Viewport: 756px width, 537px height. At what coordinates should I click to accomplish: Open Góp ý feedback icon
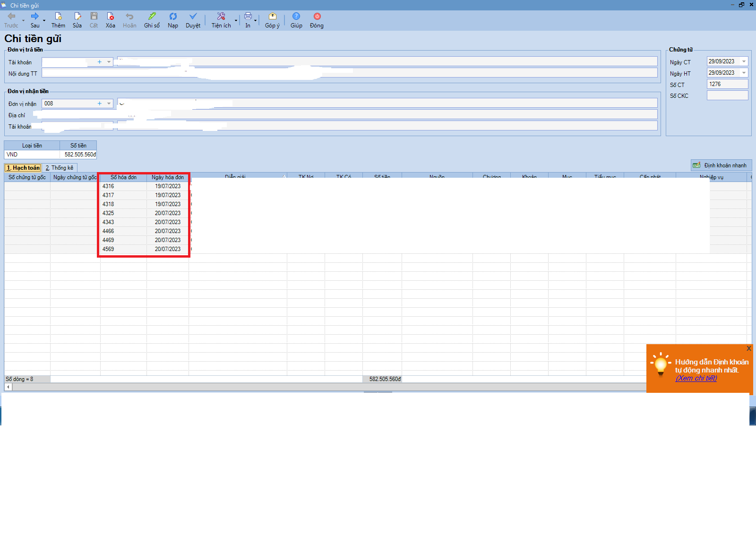[272, 16]
